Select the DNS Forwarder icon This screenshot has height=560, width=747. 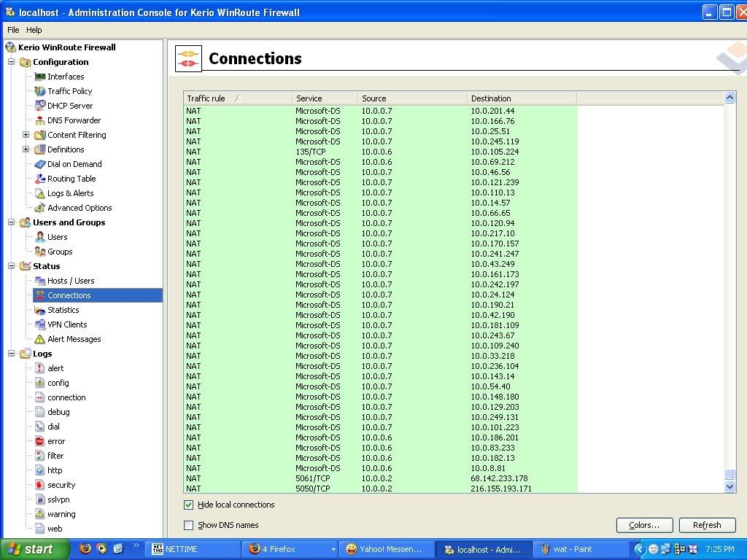pos(40,120)
